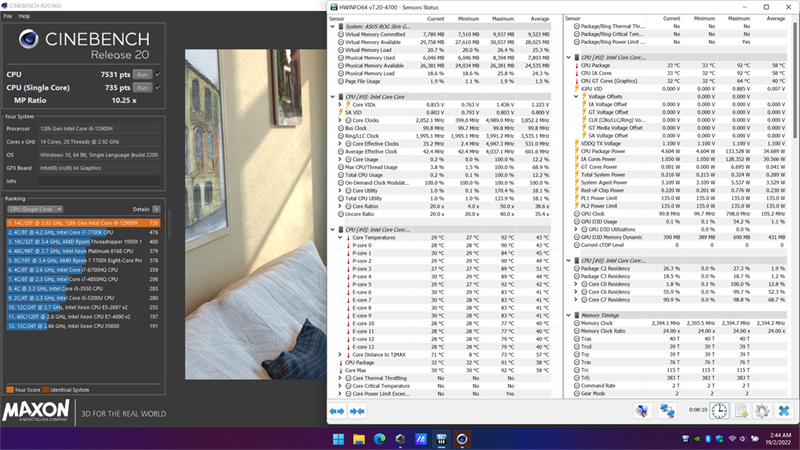Launch Microsoft Edge from the taskbar
The width and height of the screenshot is (800, 450).
380,439
